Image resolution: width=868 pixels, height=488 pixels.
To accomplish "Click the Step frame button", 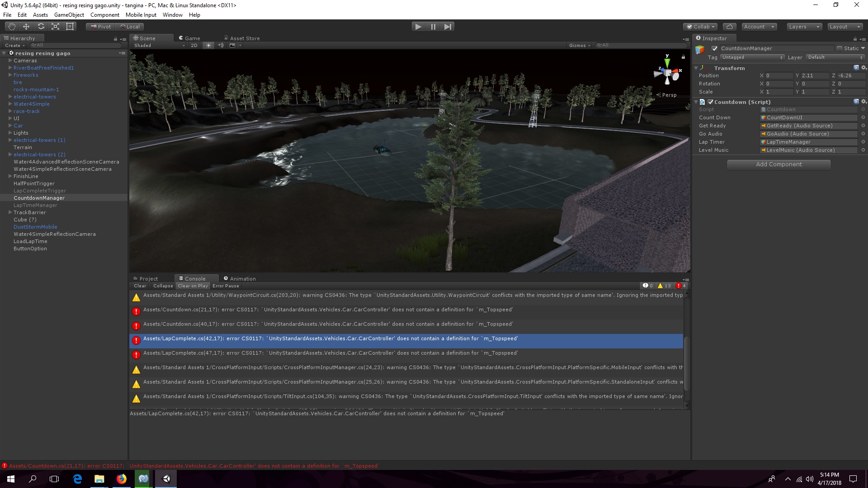I will 448,27.
